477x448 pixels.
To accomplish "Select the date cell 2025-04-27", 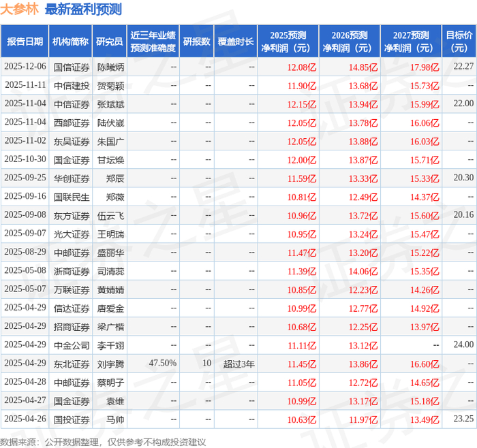I will [x=25, y=400].
